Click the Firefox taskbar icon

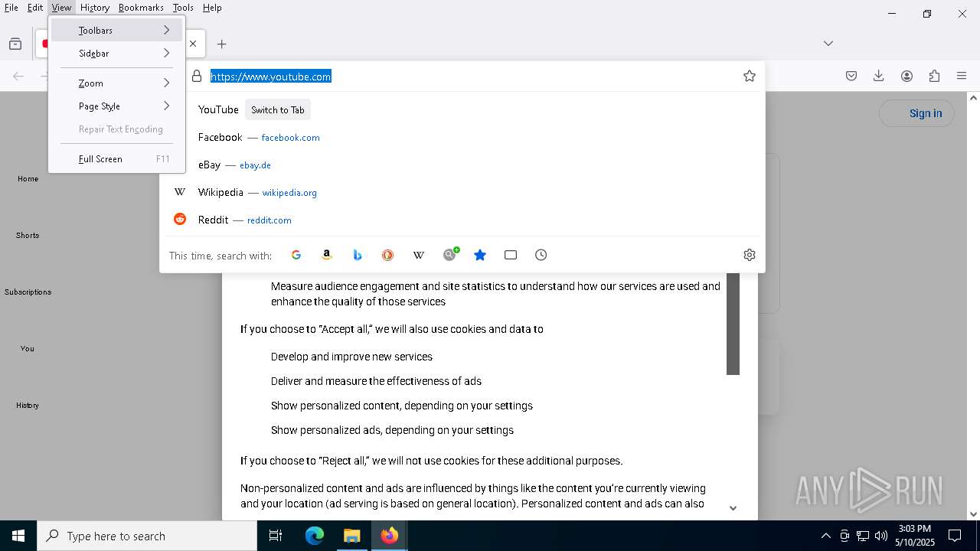(390, 536)
